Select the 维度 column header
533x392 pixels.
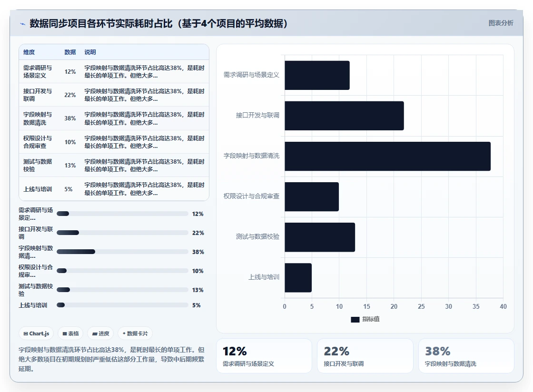29,52
